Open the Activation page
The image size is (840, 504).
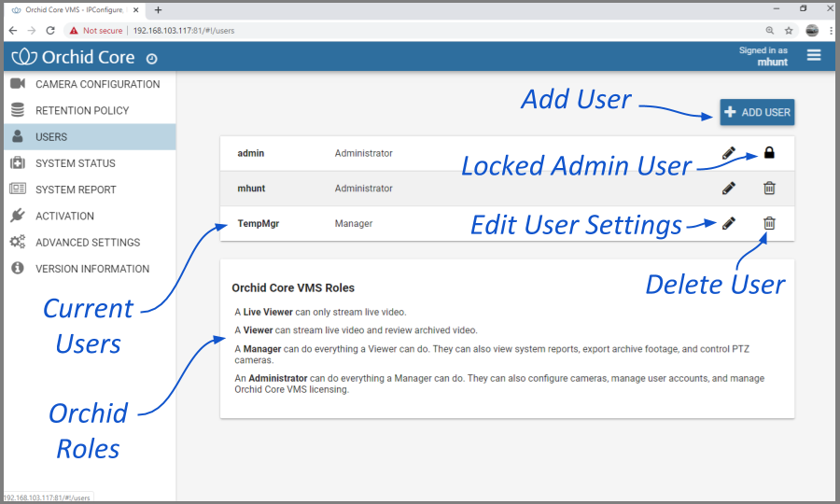90,216
